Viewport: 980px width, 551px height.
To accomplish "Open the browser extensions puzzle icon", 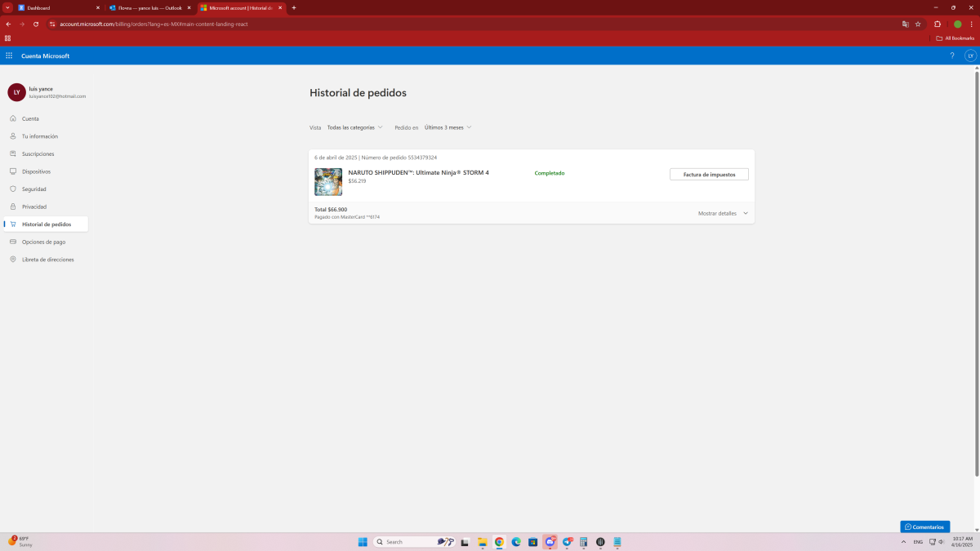I will tap(938, 24).
